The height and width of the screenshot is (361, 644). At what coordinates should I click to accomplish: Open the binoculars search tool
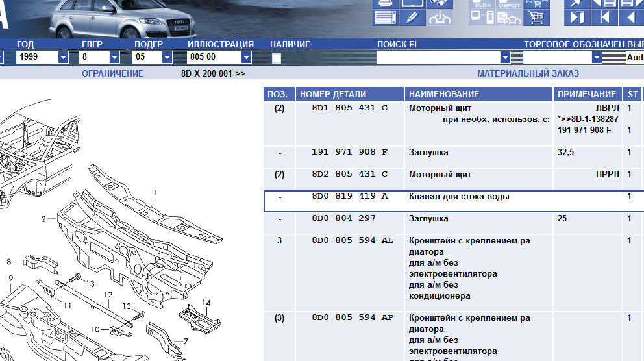pos(440,4)
